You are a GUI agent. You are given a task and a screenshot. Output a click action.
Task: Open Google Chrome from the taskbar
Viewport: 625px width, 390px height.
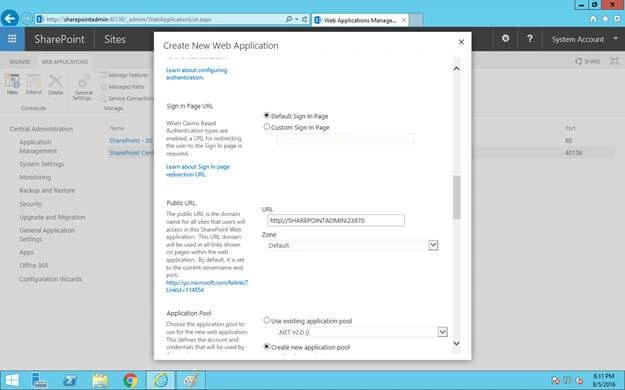click(x=130, y=380)
